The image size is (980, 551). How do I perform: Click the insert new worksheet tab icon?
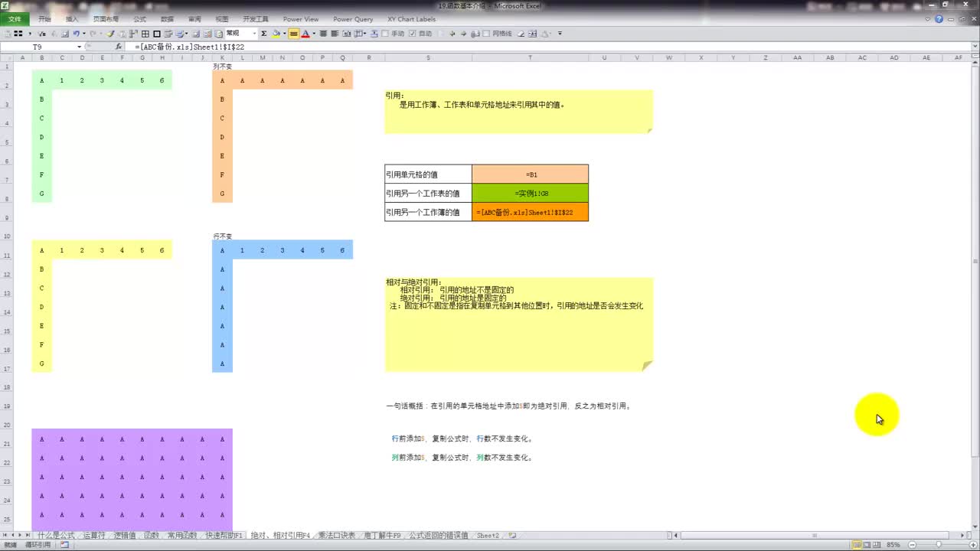click(x=512, y=536)
